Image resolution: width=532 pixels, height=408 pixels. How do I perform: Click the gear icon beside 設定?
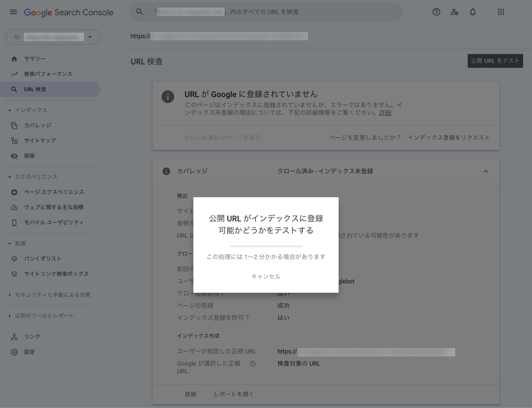[x=14, y=352]
